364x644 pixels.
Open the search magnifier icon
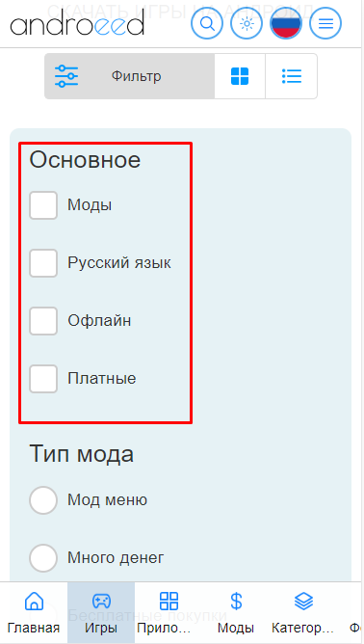click(207, 23)
